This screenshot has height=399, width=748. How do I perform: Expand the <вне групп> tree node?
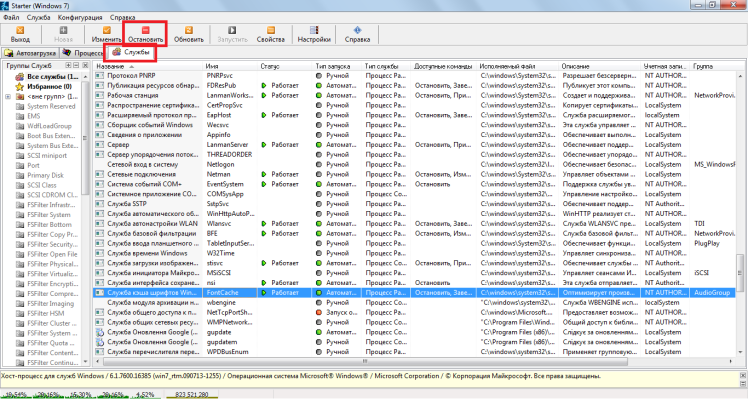coord(8,96)
